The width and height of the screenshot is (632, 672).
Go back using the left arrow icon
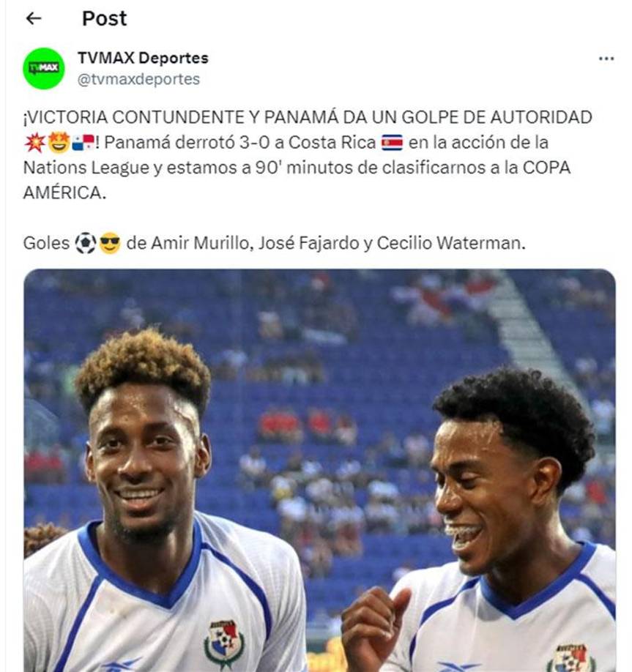[x=34, y=18]
